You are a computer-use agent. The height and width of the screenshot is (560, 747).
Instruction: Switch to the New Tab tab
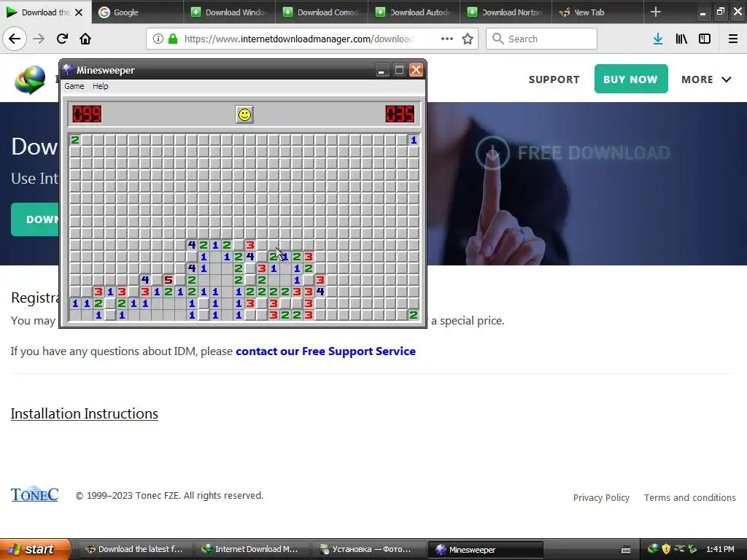click(x=598, y=12)
